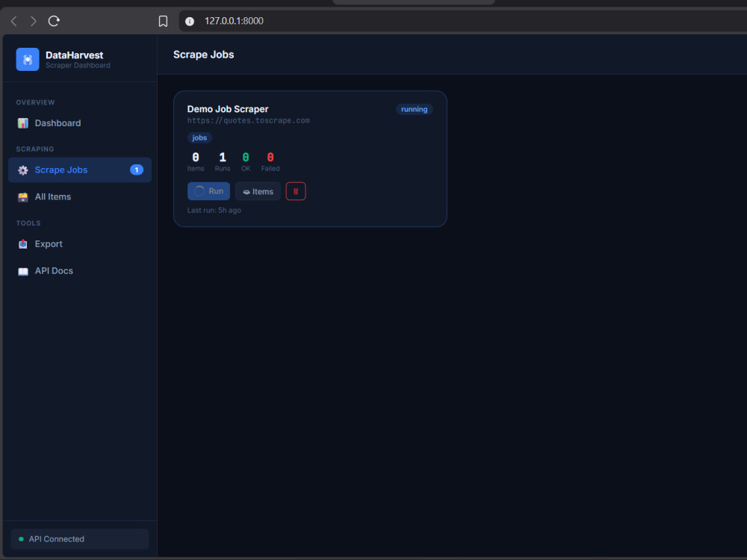This screenshot has width=747, height=560.
Task: Click the jobs tag on the card
Action: pos(199,137)
